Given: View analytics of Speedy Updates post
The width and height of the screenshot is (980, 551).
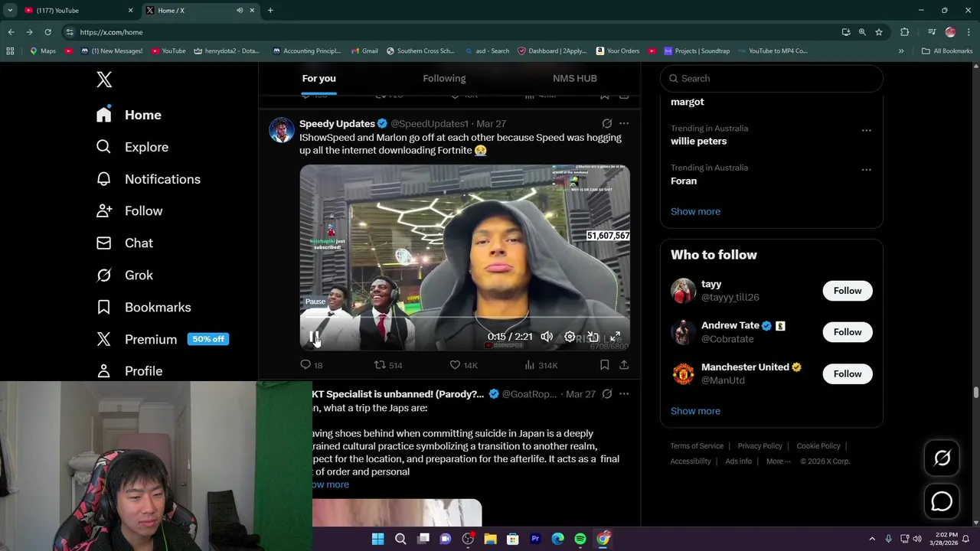Looking at the screenshot, I should [x=541, y=365].
